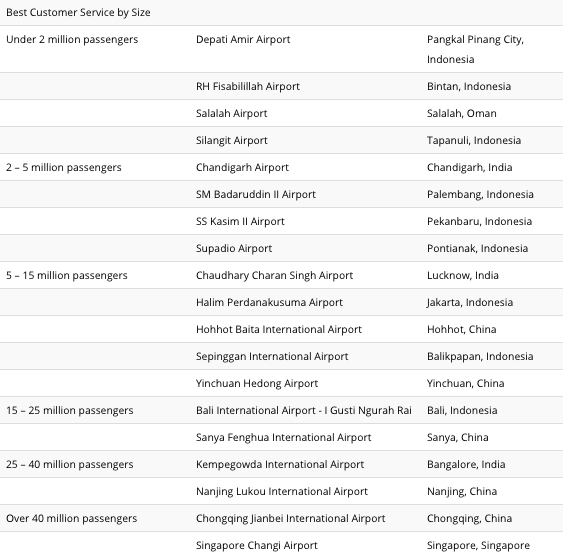Viewport: 563px width, 558px height.
Task: Click Hohhot Baita International Airport entry
Action: pos(279,329)
